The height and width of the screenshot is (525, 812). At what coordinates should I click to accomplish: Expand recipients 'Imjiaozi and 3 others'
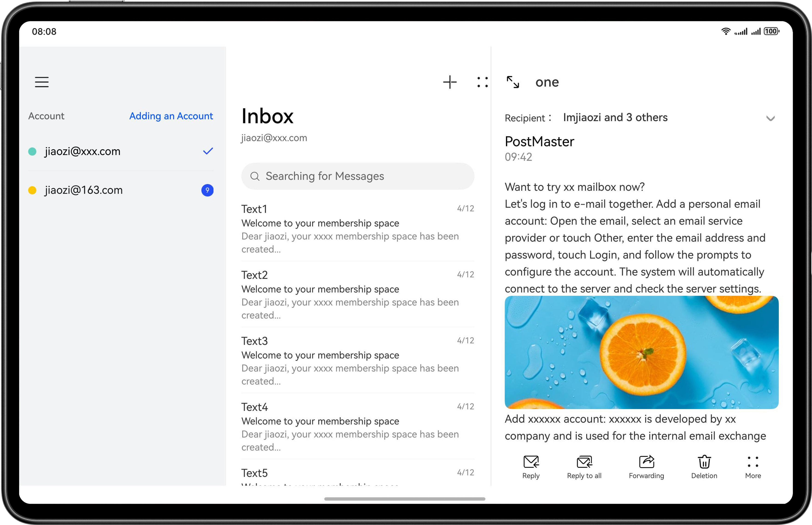coord(615,118)
